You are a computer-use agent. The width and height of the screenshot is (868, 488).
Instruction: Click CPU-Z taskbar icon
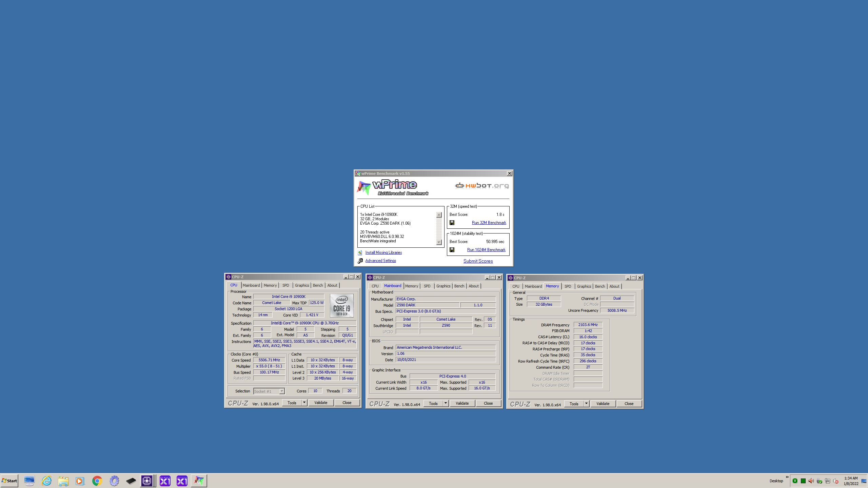(x=147, y=481)
